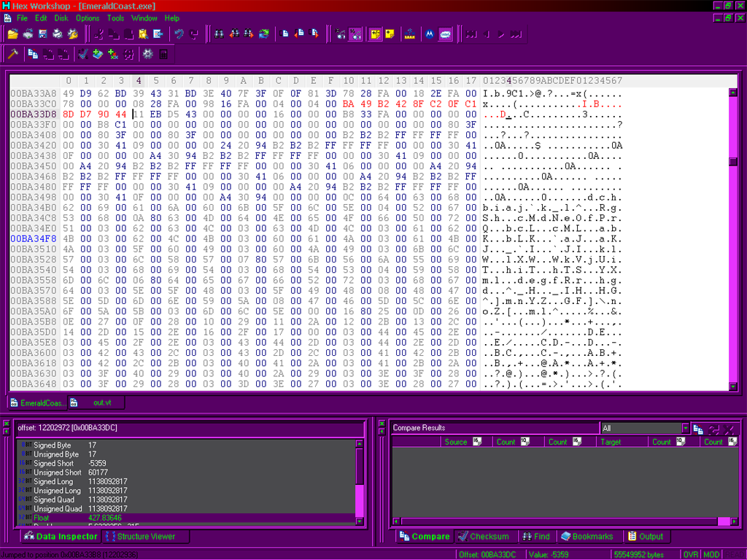Open the Window menu
Image resolution: width=747 pixels, height=560 pixels.
[144, 18]
